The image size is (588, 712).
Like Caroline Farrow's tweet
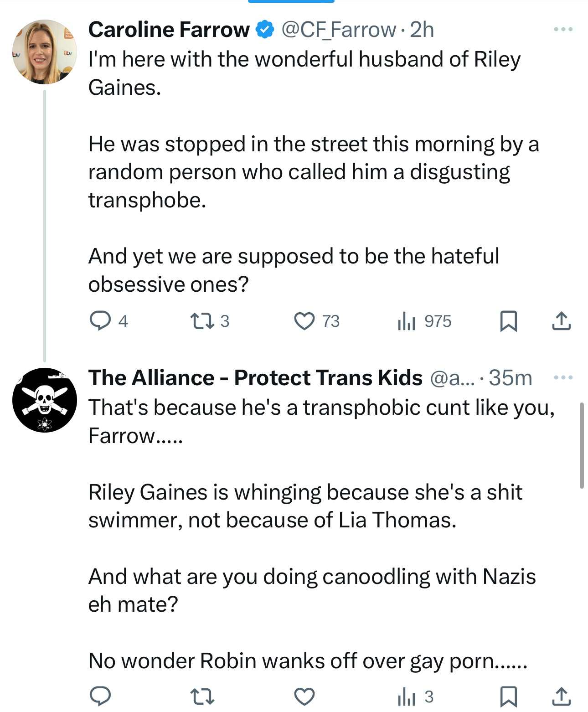tap(304, 321)
